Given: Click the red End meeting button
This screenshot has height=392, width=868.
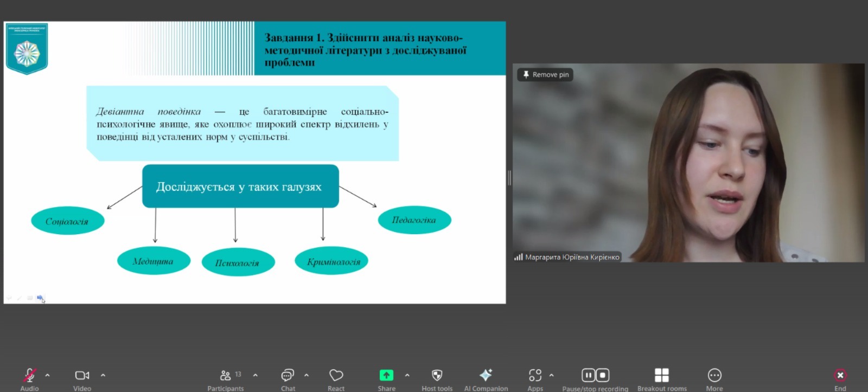Looking at the screenshot, I should pyautogui.click(x=840, y=375).
